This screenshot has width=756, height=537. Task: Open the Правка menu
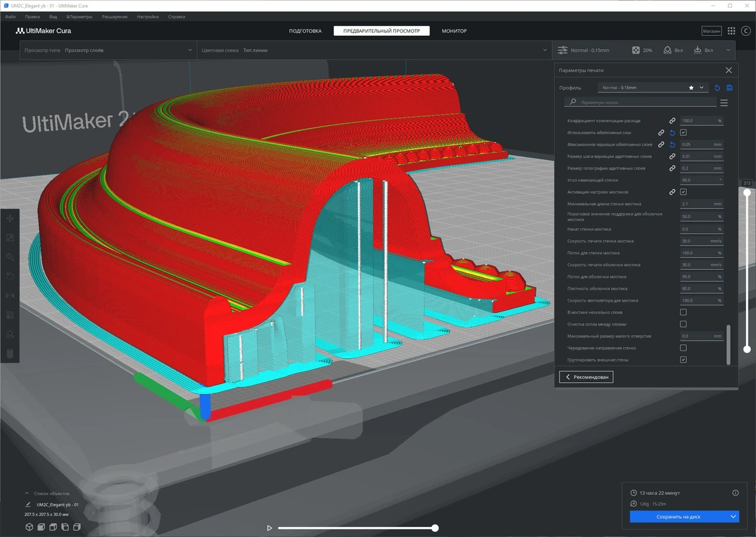[x=32, y=17]
